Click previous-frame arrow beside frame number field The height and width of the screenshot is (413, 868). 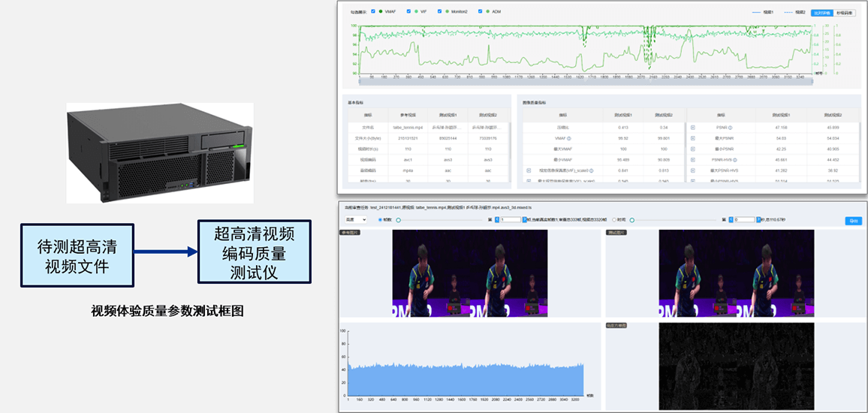pyautogui.click(x=496, y=220)
